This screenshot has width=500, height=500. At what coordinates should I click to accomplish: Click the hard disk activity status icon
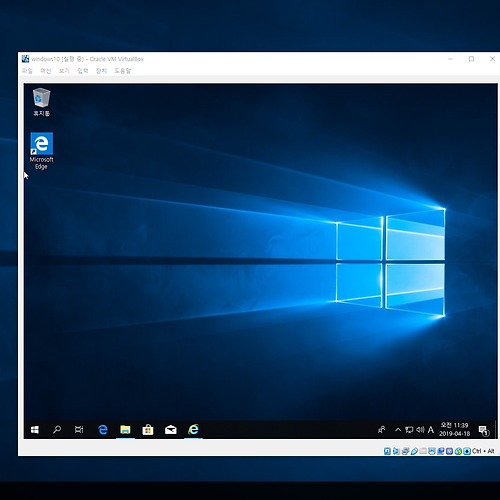click(387, 451)
